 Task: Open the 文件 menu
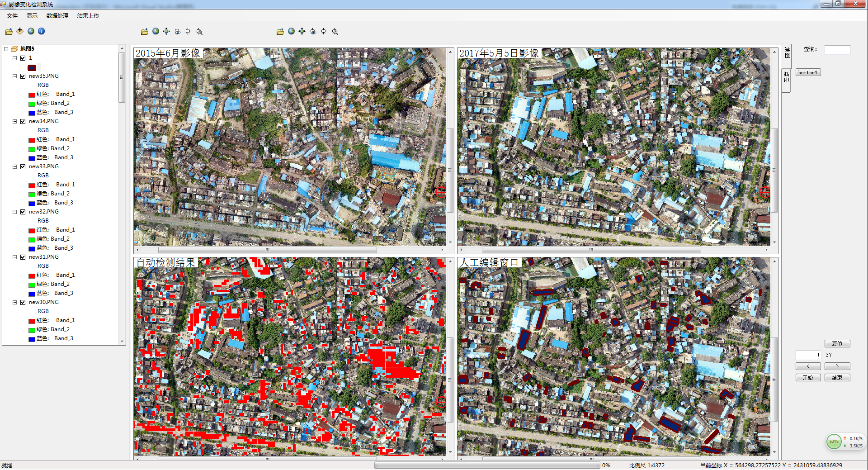(12, 15)
